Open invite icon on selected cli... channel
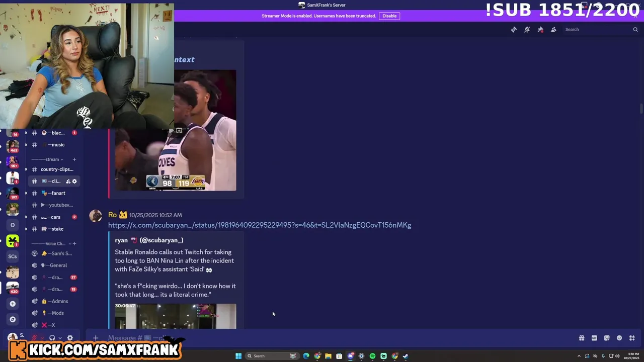The image size is (644, 362). point(68,182)
